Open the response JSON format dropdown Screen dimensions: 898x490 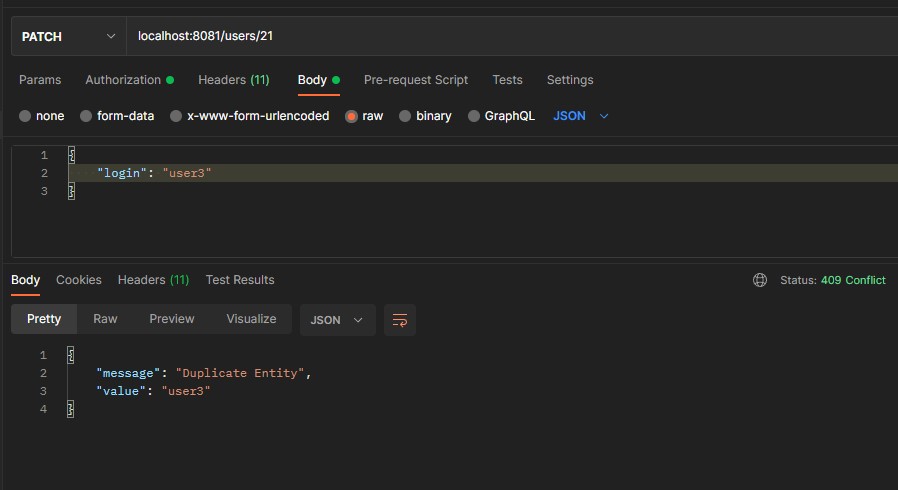[338, 320]
